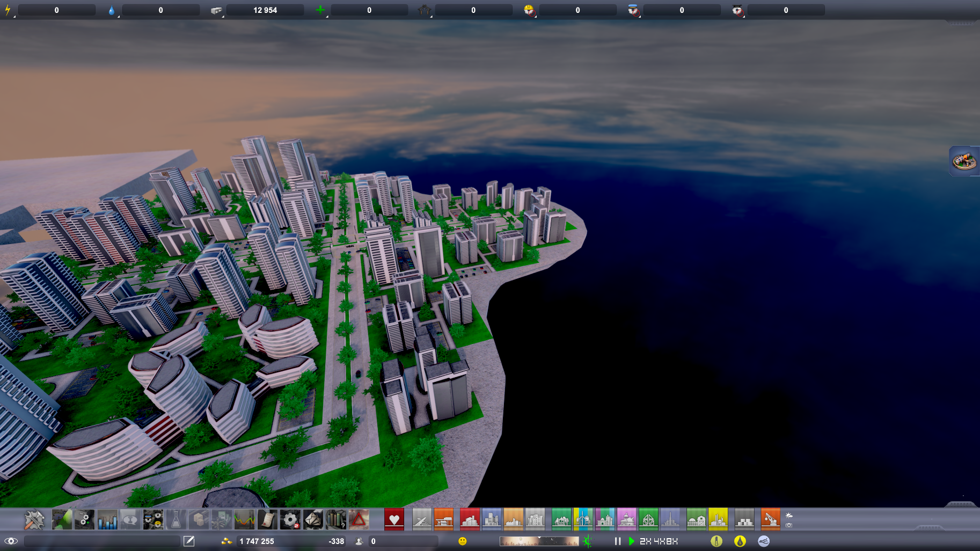Expand the electricity counter dropdown
The image size is (980, 551).
14,17
